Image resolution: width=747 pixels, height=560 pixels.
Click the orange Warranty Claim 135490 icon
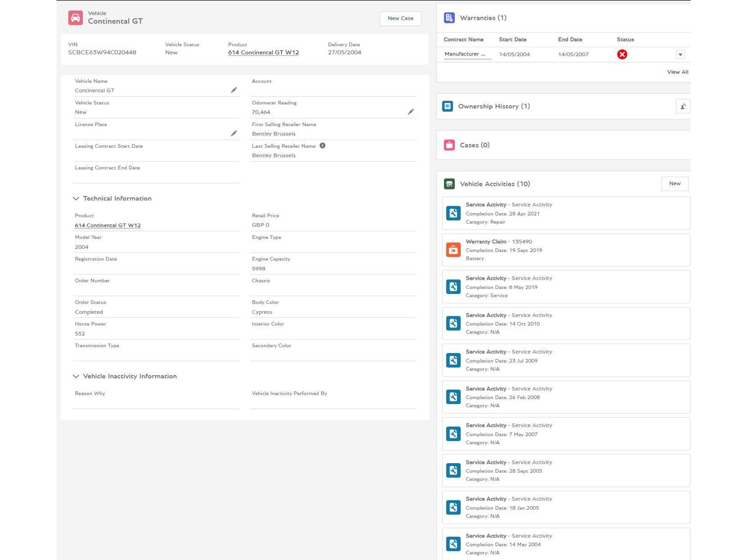point(453,250)
